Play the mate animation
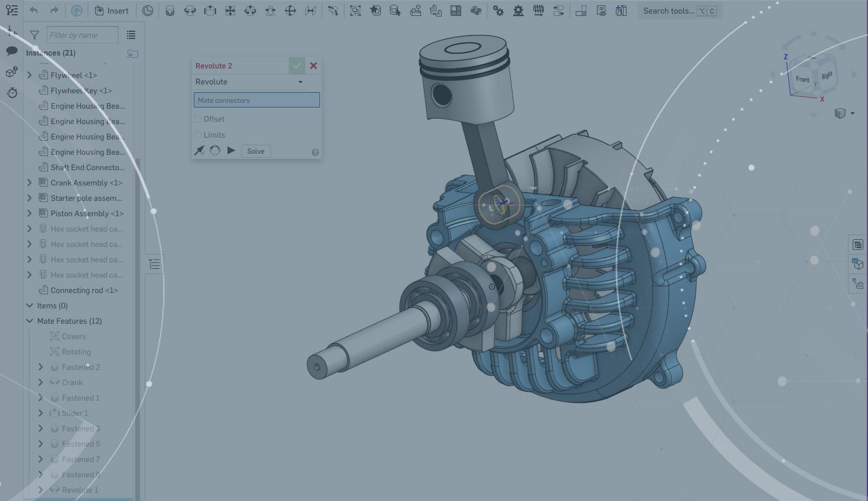Image resolution: width=868 pixels, height=501 pixels. 231,151
